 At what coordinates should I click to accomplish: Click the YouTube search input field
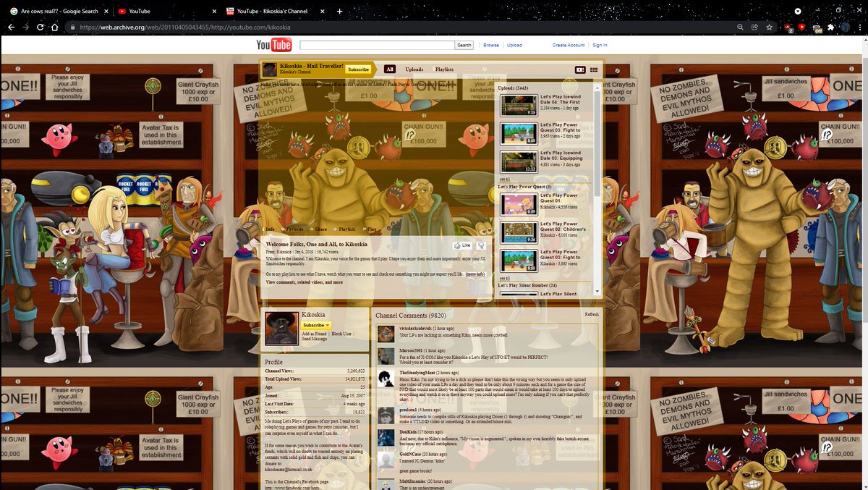[x=377, y=45]
